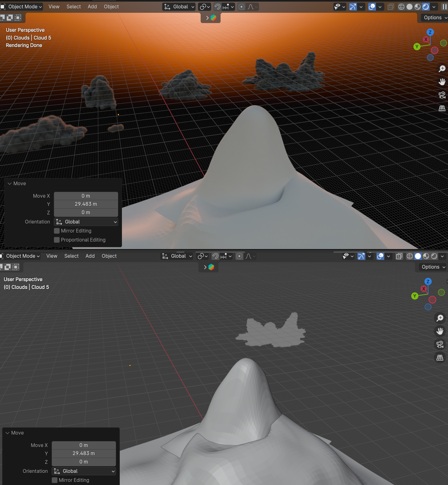Pause render preview in the rendered viewport
This screenshot has width=448, height=485.
tap(444, 7)
